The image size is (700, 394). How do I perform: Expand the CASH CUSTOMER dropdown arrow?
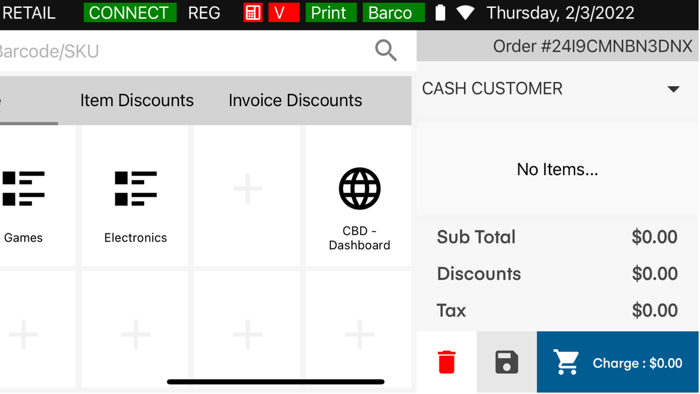pos(674,89)
